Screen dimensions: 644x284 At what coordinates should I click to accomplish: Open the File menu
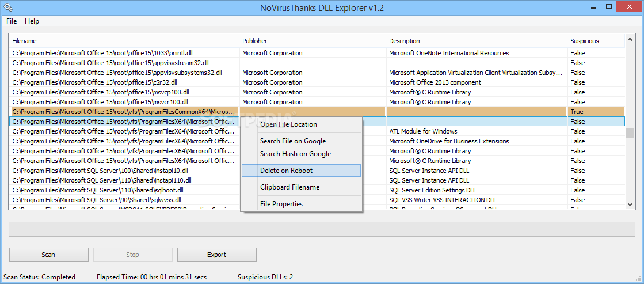12,21
